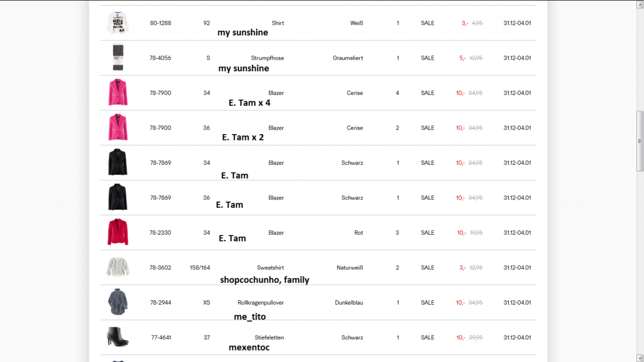Click the Naturweiß Sweatshirt thumbnail

tap(118, 268)
